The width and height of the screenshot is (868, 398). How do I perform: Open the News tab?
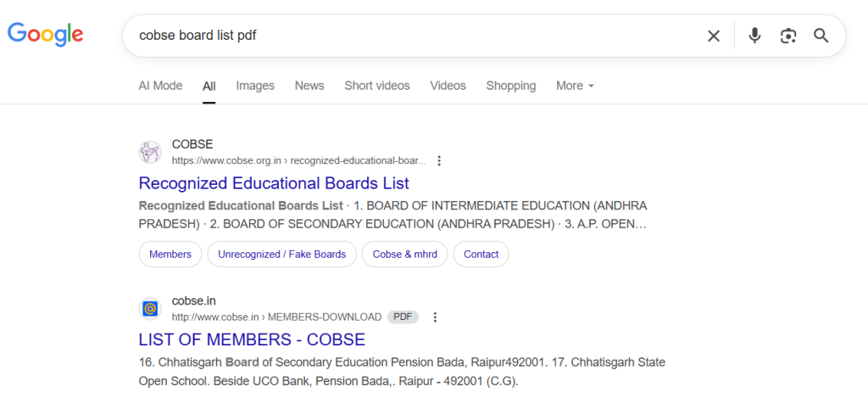309,86
